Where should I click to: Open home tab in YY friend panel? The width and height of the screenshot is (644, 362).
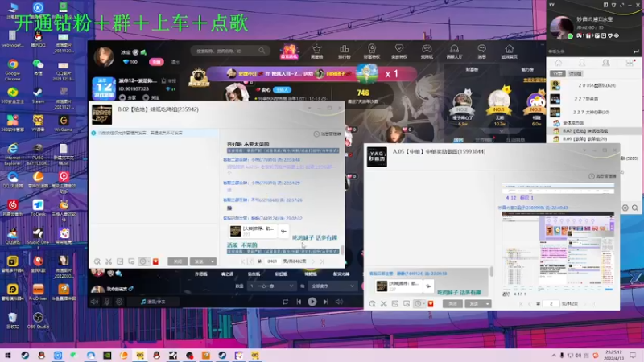coord(558,63)
